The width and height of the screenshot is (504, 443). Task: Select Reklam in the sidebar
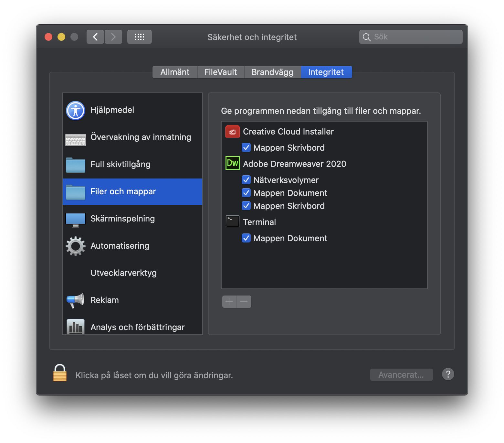132,300
